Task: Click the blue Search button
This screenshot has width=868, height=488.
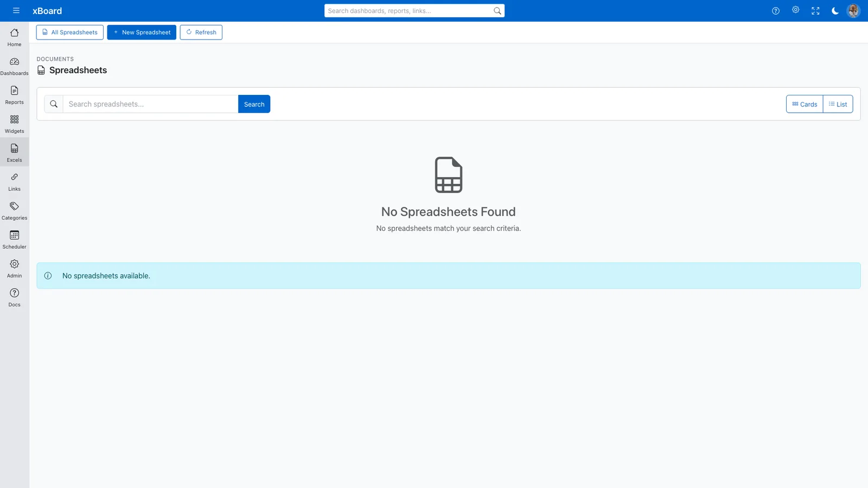Action: pyautogui.click(x=254, y=104)
